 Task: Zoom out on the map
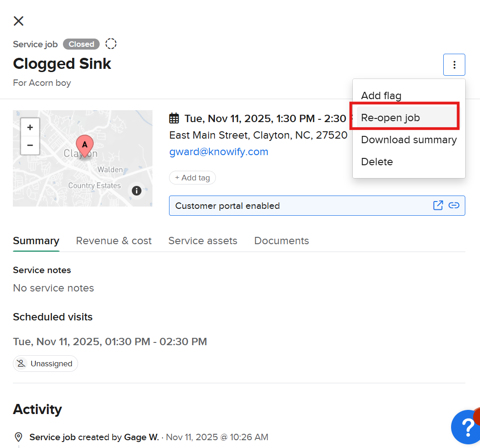[x=30, y=145]
